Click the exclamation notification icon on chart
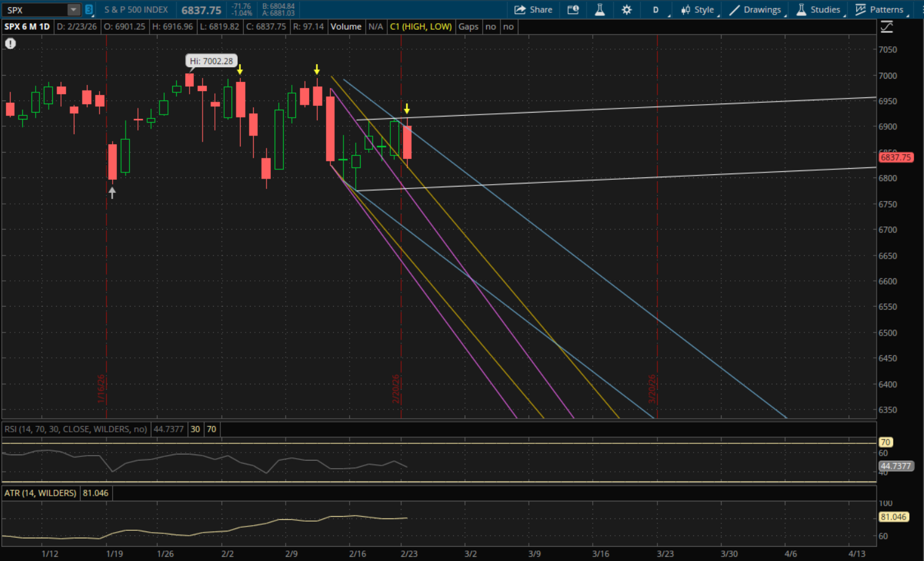This screenshot has width=924, height=561. point(10,44)
